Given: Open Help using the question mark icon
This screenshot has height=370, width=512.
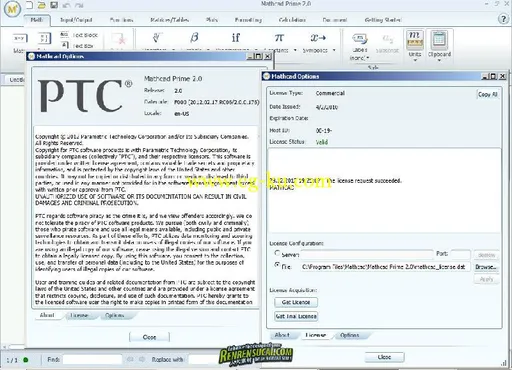Looking at the screenshot, I should click(503, 19).
